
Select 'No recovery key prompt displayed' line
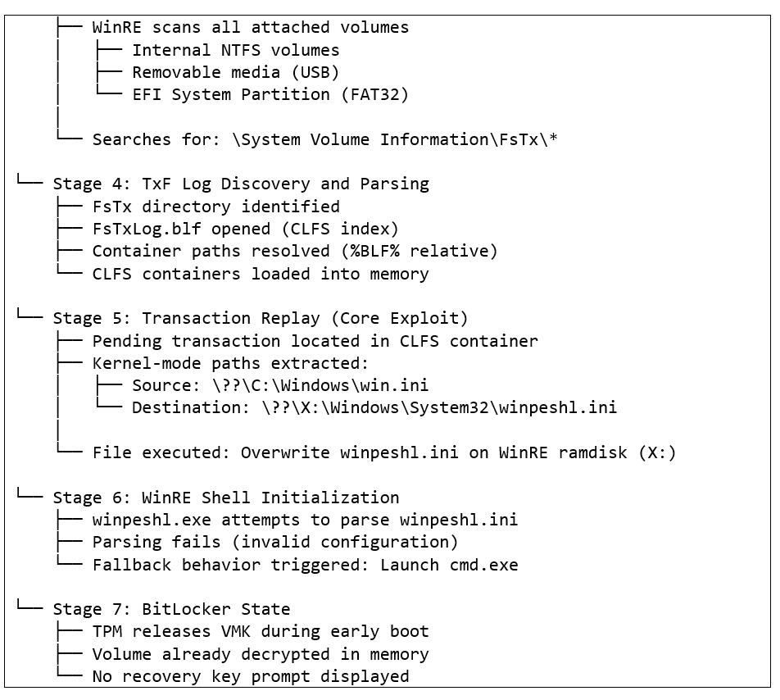250,676
